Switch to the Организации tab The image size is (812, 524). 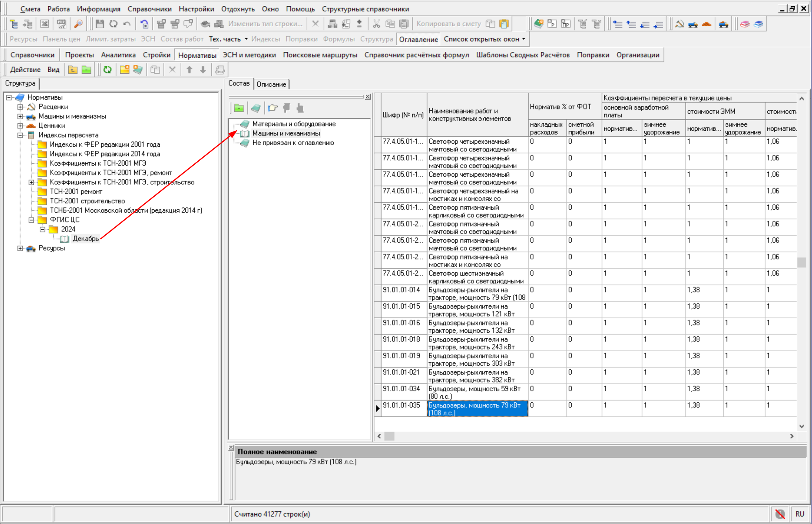tap(638, 55)
